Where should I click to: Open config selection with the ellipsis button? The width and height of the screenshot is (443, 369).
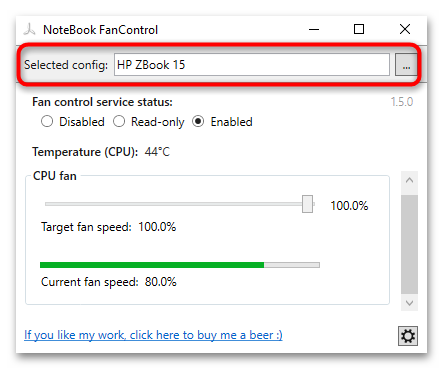(x=406, y=65)
